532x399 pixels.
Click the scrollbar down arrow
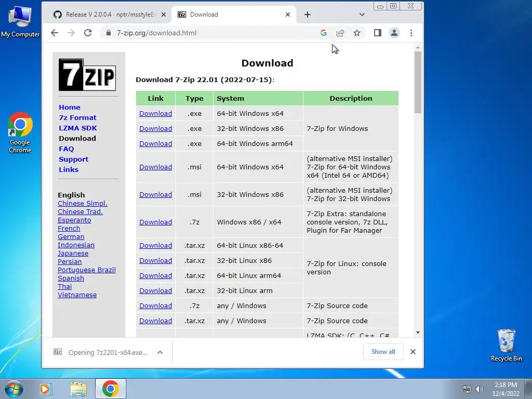click(x=418, y=333)
